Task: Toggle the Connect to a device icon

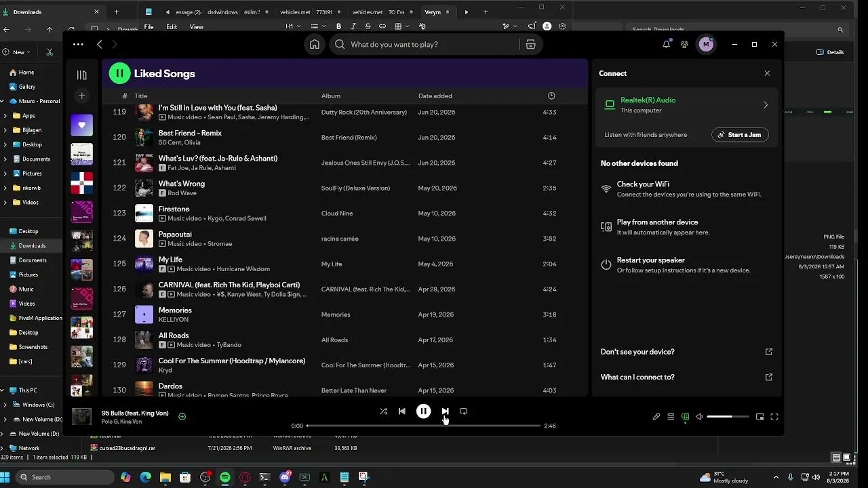Action: click(x=685, y=417)
